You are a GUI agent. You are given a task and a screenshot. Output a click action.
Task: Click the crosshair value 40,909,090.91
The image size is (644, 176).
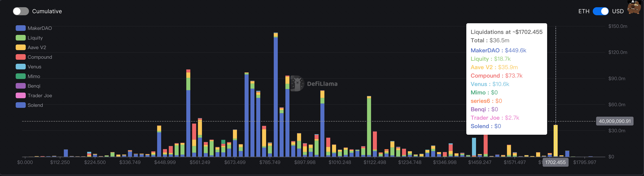click(x=615, y=121)
